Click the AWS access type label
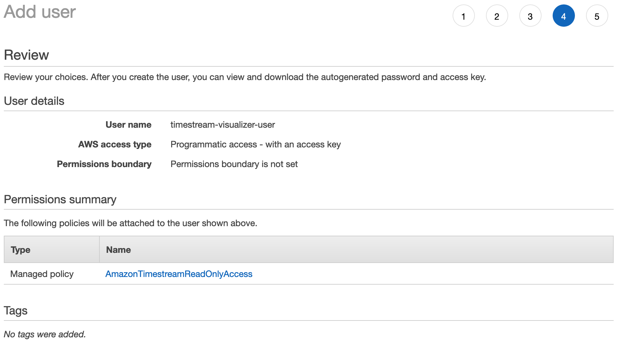The height and width of the screenshot is (364, 620). (115, 144)
